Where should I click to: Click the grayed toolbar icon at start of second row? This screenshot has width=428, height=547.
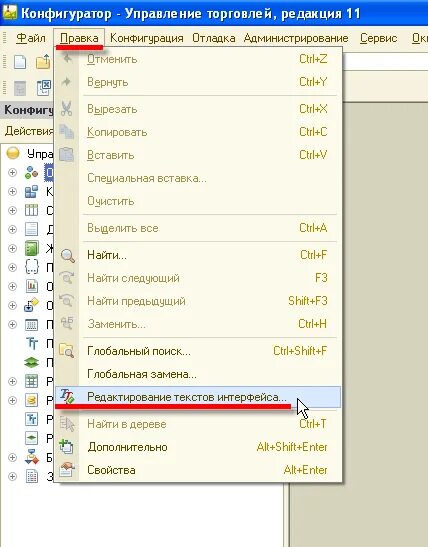20,88
